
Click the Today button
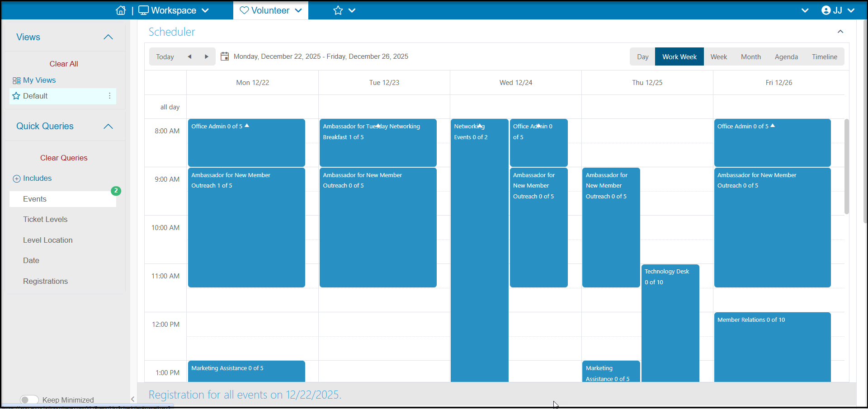(165, 56)
